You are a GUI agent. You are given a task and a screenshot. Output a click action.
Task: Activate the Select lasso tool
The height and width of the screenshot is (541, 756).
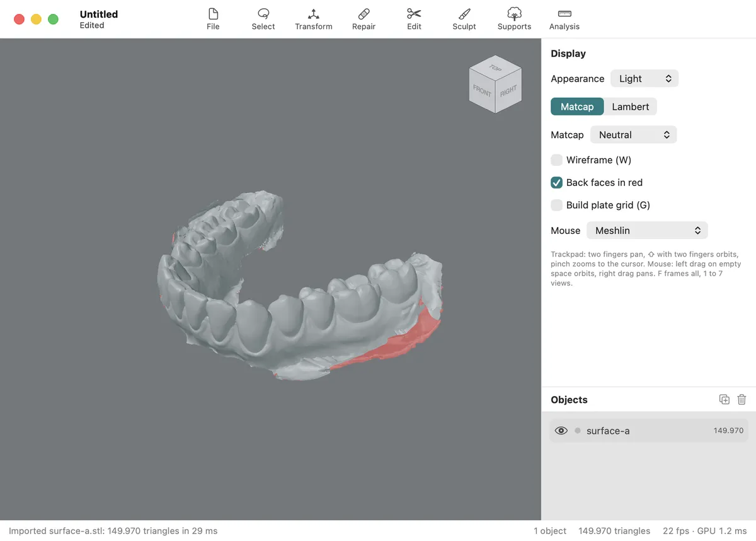coord(263,19)
